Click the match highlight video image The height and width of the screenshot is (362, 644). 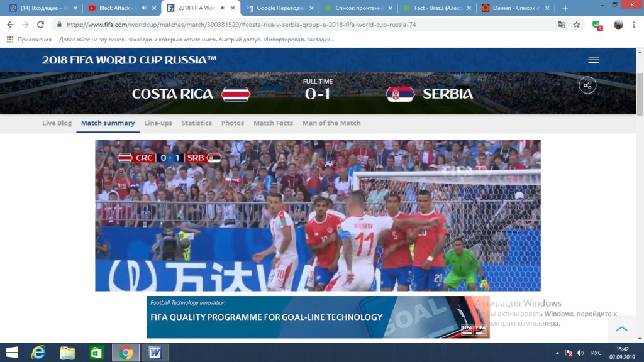click(318, 216)
